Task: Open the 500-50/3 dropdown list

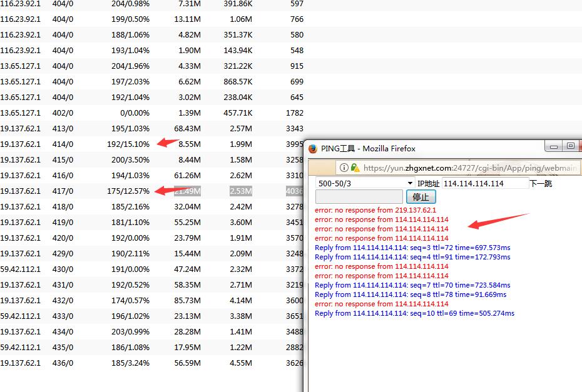Action: coord(364,183)
